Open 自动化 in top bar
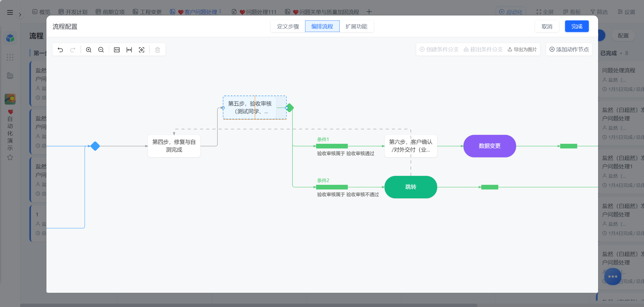Viewport: 644px width, 307px height. point(511,12)
